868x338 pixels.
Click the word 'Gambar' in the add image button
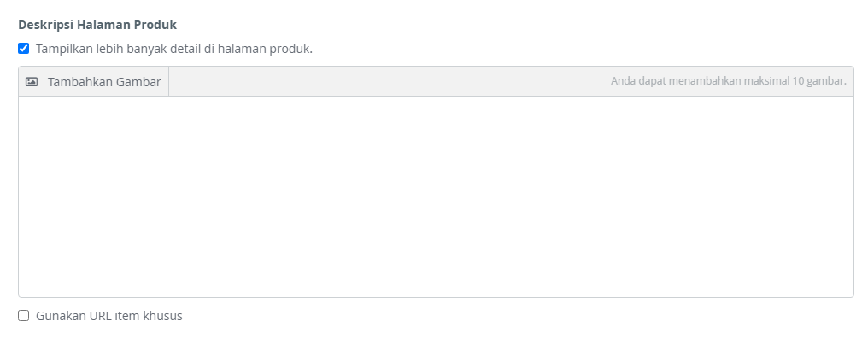(138, 82)
